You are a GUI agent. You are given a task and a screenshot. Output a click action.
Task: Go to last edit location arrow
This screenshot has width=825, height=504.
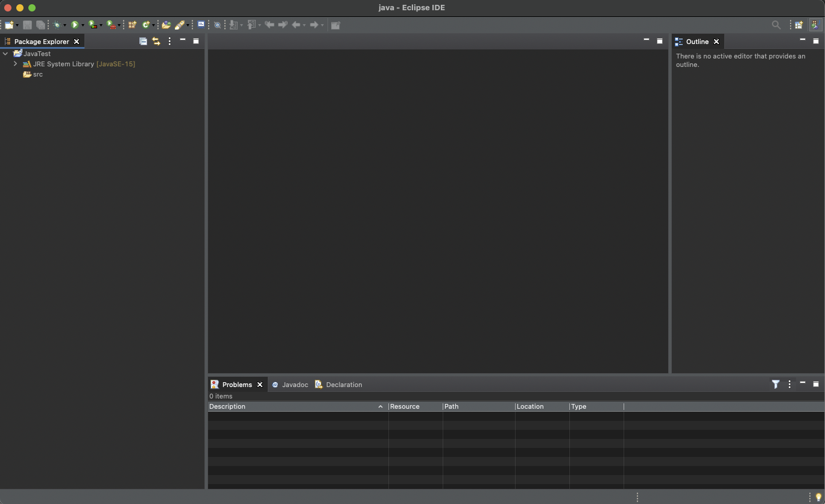270,25
